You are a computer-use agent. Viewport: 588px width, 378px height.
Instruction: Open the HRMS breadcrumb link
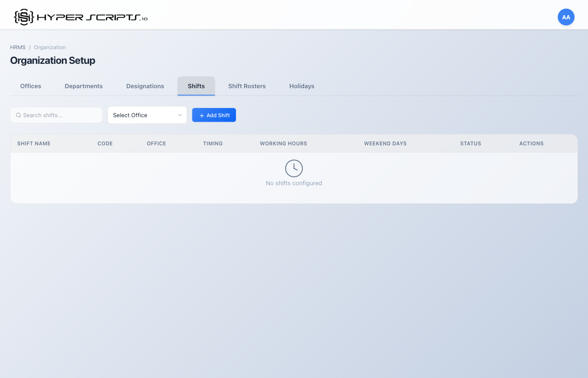pyautogui.click(x=18, y=47)
